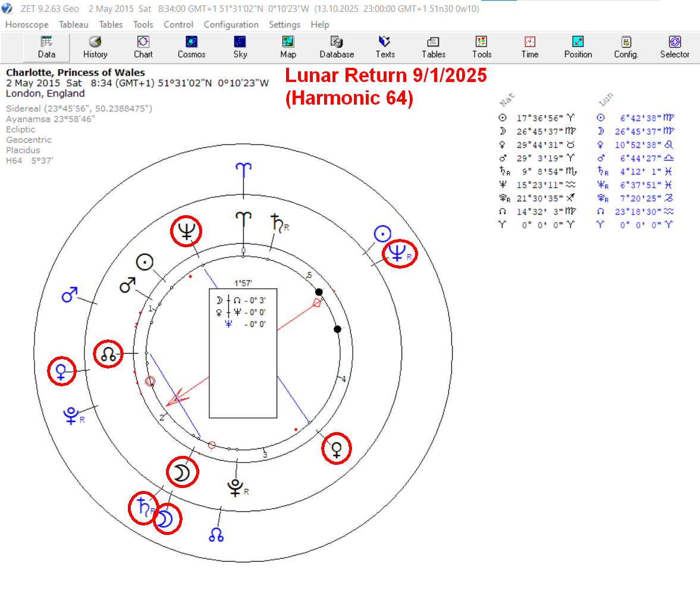Click black natal Neptune glyph near top

pyautogui.click(x=186, y=231)
